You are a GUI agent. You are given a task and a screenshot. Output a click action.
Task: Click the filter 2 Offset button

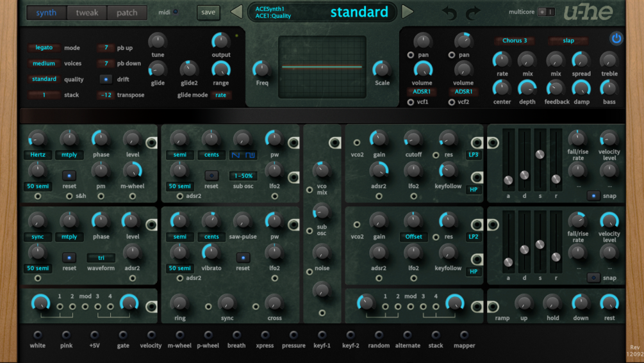pyautogui.click(x=413, y=237)
